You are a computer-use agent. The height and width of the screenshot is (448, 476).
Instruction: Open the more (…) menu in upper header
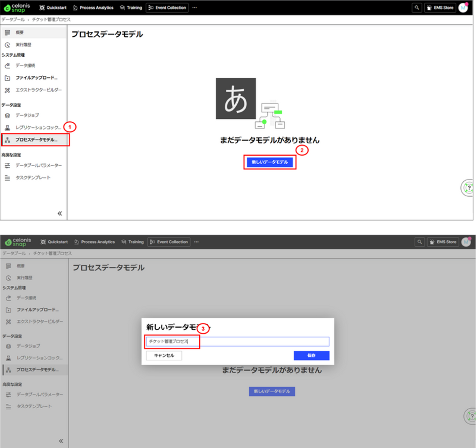point(195,8)
